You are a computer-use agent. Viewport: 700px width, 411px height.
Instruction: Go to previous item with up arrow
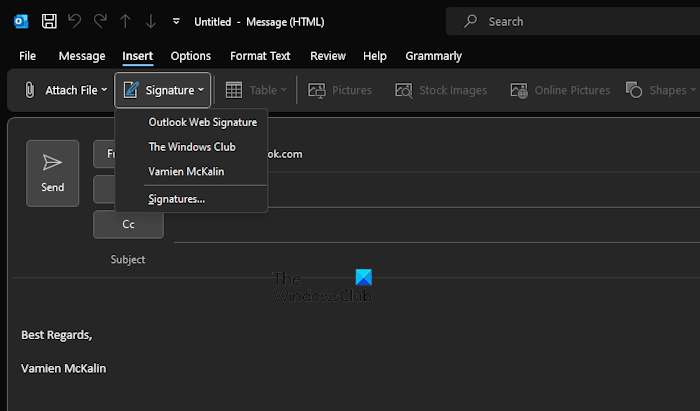click(125, 21)
